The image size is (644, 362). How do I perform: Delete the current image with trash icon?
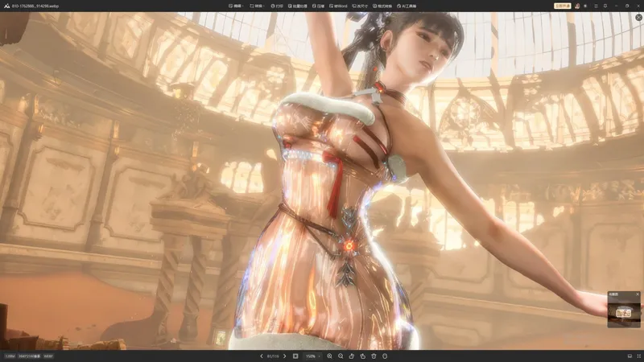[374, 356]
